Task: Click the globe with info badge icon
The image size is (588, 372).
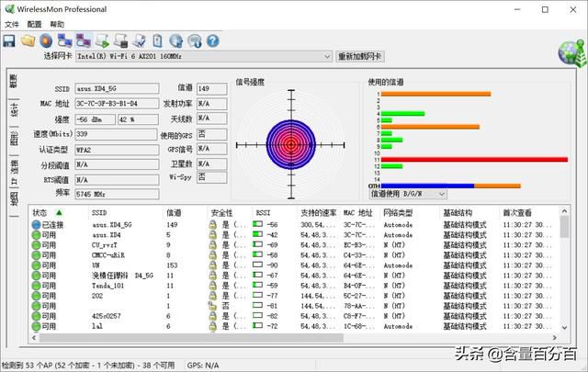Action: [x=195, y=40]
